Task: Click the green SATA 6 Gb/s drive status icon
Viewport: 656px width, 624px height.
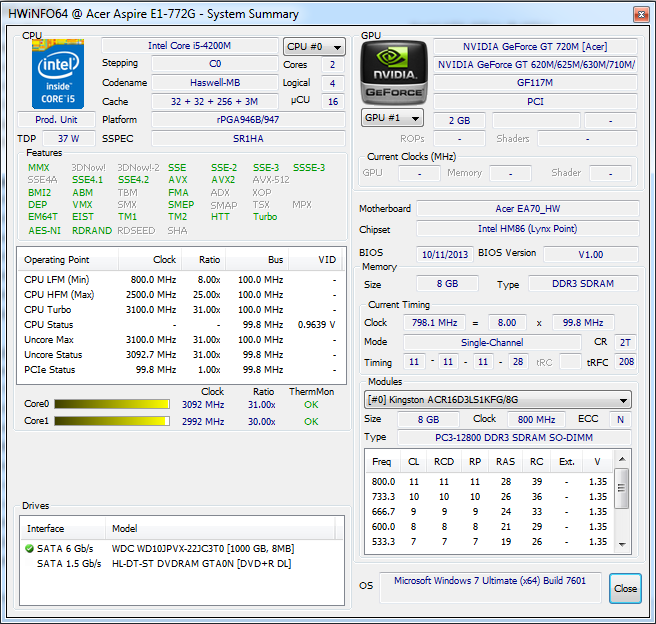Action: tap(29, 548)
